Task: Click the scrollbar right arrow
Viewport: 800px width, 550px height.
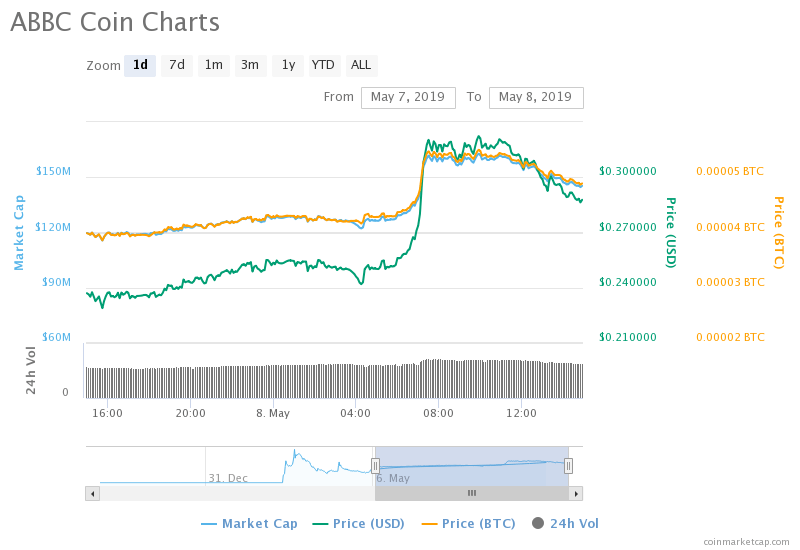Action: 577,493
